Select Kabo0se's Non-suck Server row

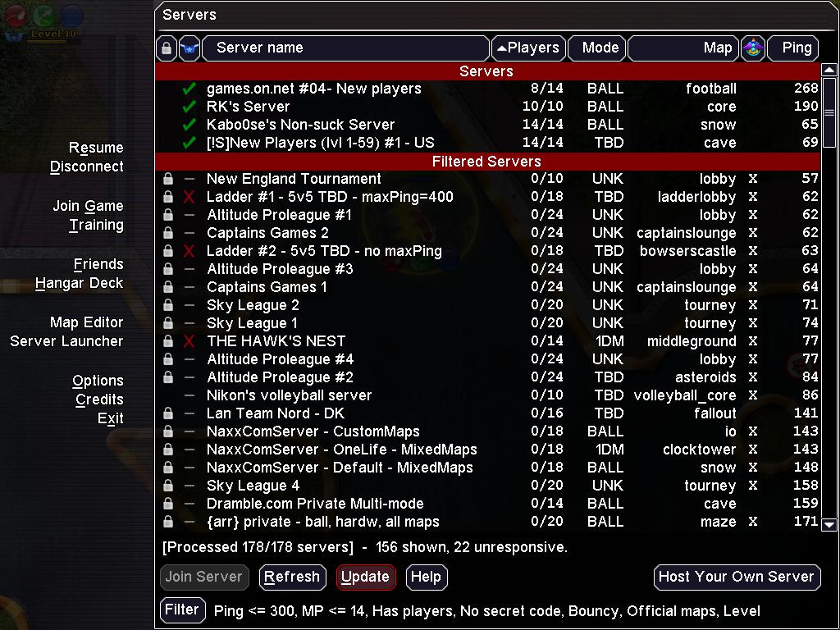(x=487, y=125)
